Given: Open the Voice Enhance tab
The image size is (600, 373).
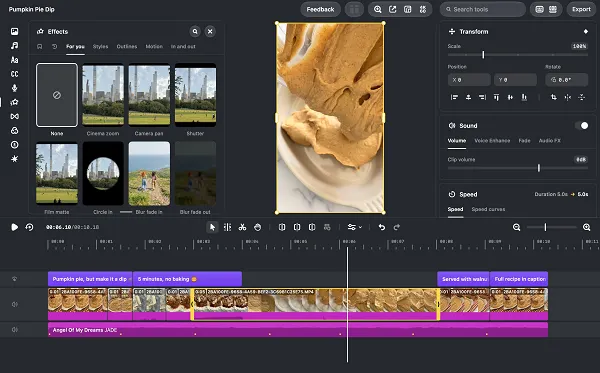Looking at the screenshot, I should click(x=492, y=140).
